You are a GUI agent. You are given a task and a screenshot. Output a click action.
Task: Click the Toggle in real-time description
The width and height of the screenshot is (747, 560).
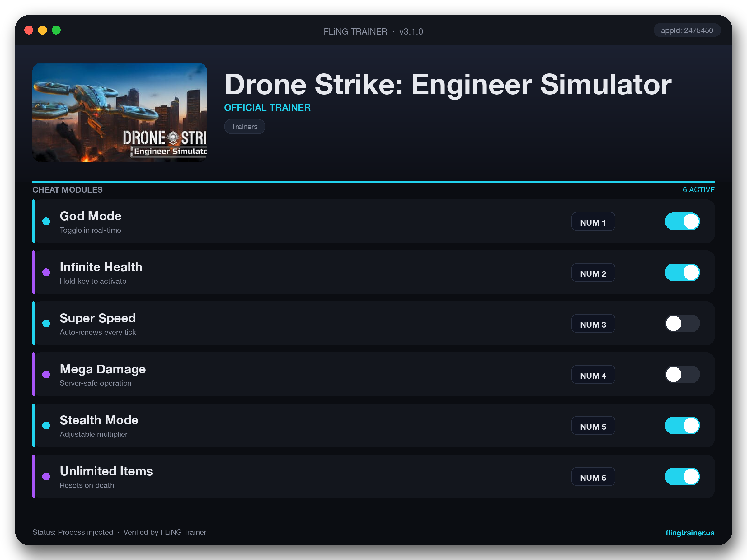tap(90, 230)
